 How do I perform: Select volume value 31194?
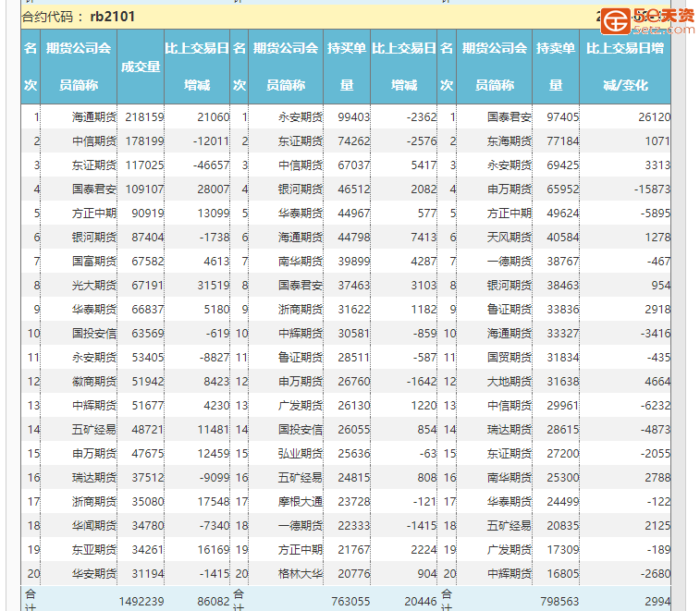148,574
